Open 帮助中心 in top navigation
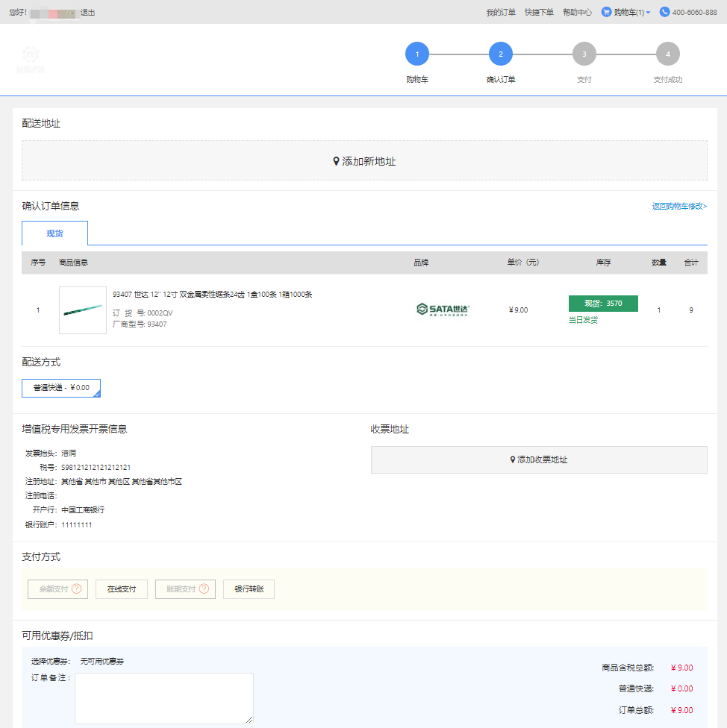 point(577,13)
